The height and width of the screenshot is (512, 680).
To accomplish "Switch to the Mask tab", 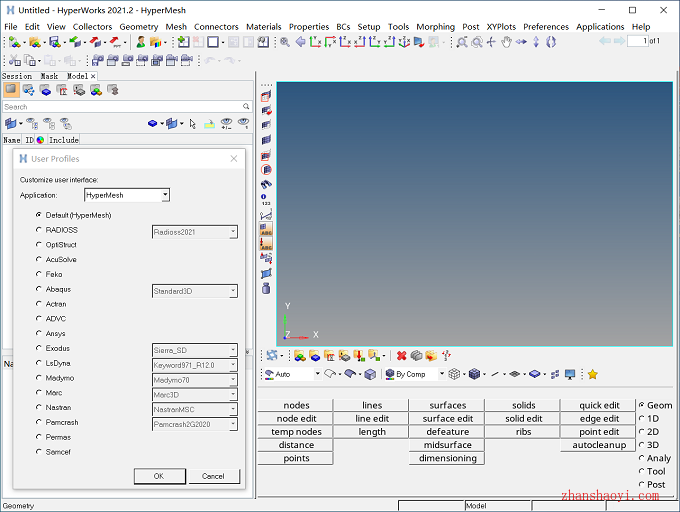I will click(49, 76).
